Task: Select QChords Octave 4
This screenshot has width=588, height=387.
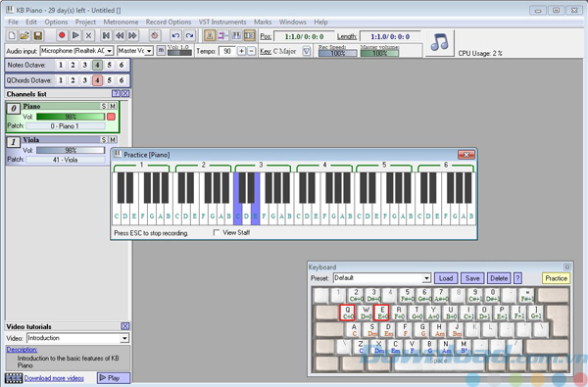Action: click(97, 80)
